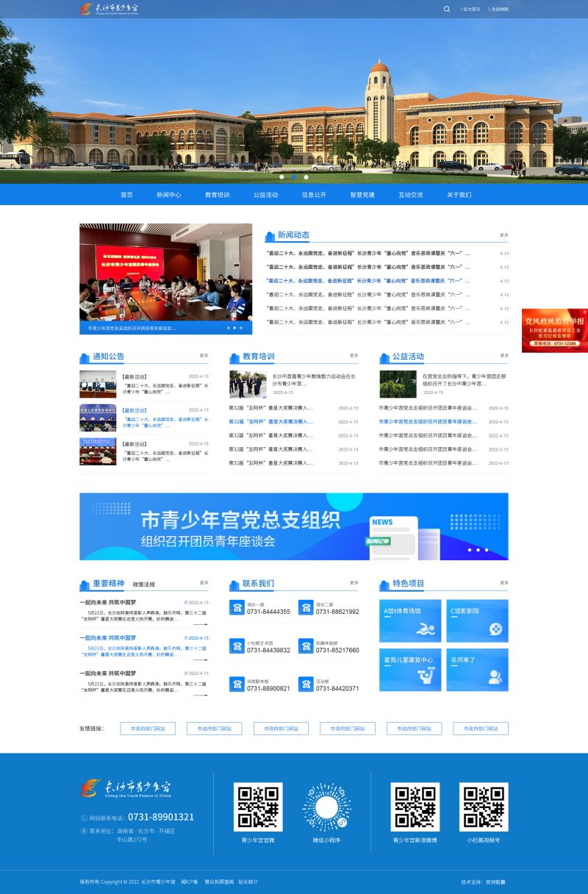This screenshot has width=588, height=894.
Task: Open the first 市政府部门网站 friendly link
Action: pyautogui.click(x=148, y=729)
